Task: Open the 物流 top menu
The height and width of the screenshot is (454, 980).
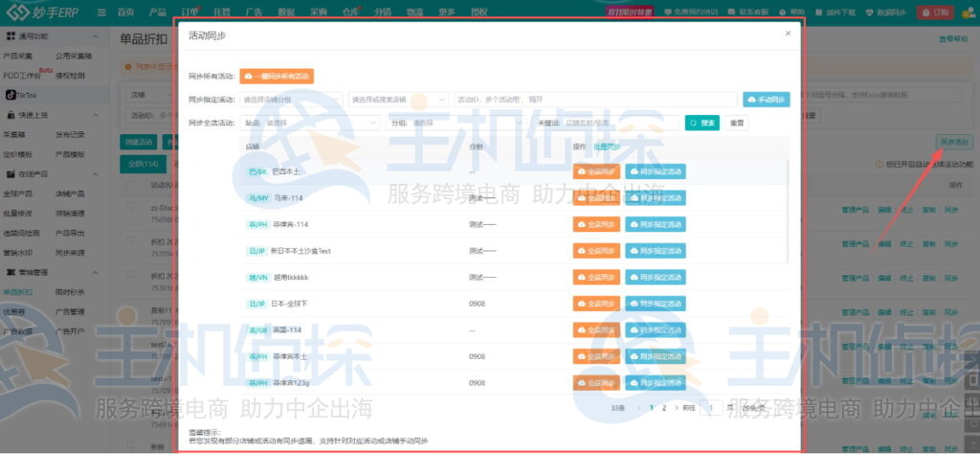Action: click(x=414, y=11)
